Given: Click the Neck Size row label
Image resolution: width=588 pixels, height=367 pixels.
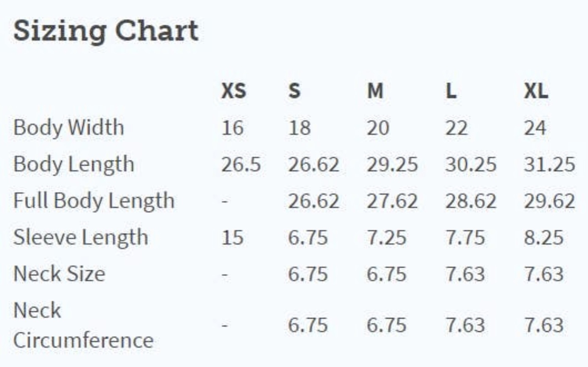Looking at the screenshot, I should click(x=59, y=274).
